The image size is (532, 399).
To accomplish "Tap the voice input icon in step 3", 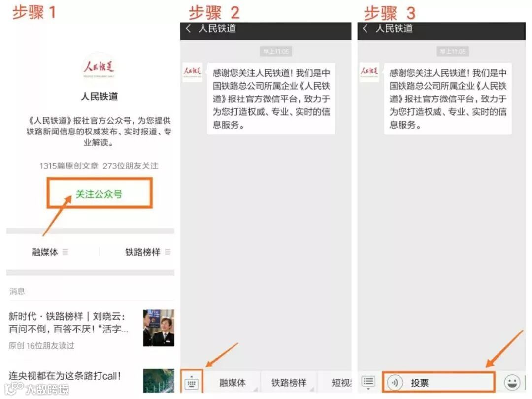I will point(395,383).
